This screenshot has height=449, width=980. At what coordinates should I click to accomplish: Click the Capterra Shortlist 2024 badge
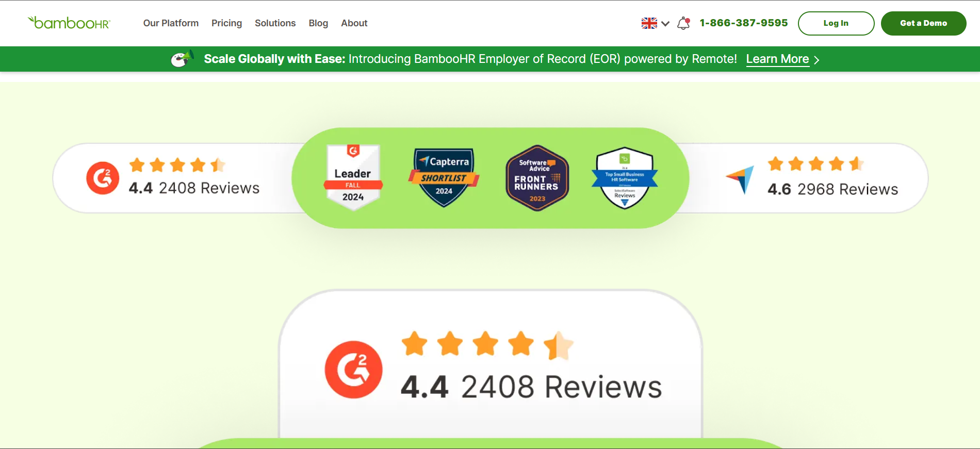pos(444,177)
